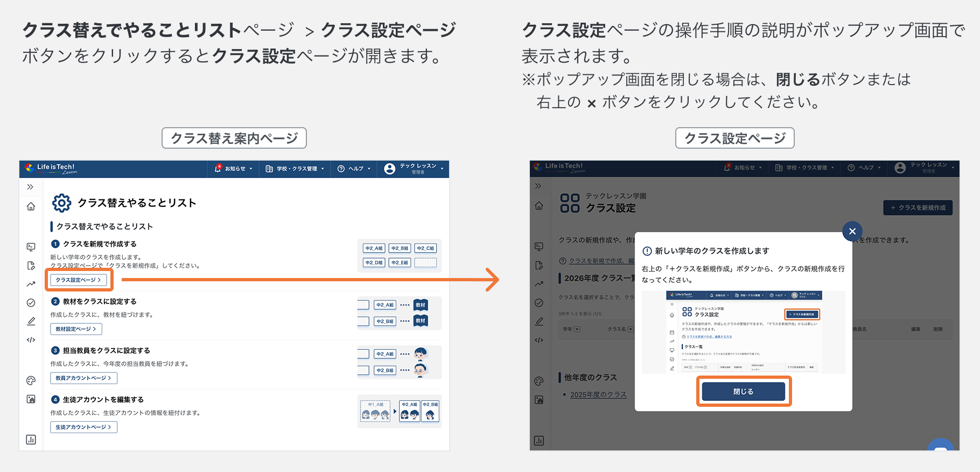
Task: Open お知らせ bell on class settings page
Action: click(x=743, y=168)
